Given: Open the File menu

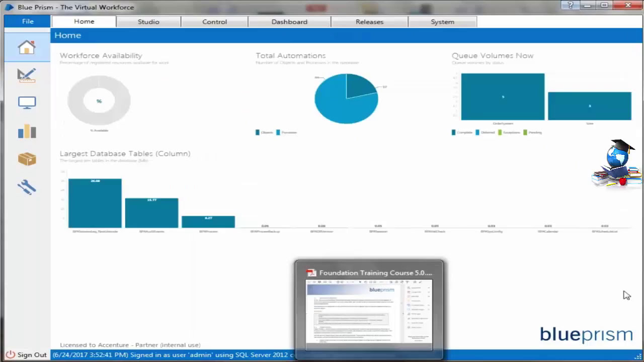Looking at the screenshot, I should pos(28,22).
